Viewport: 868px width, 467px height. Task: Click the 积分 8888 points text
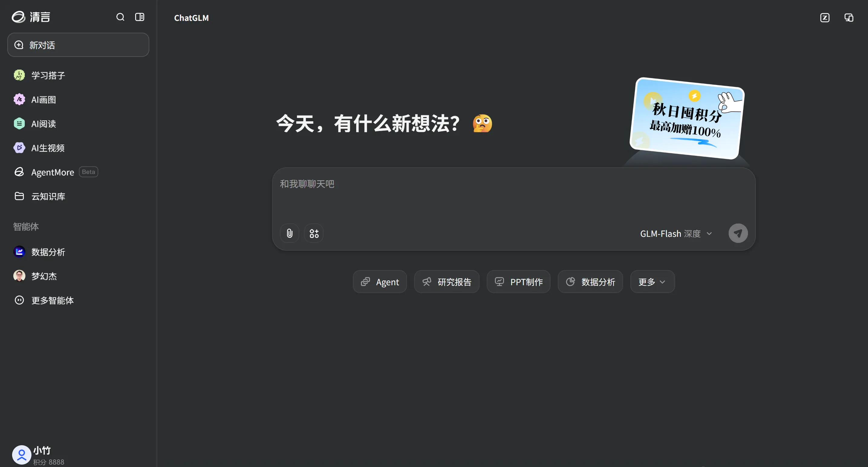point(48,462)
